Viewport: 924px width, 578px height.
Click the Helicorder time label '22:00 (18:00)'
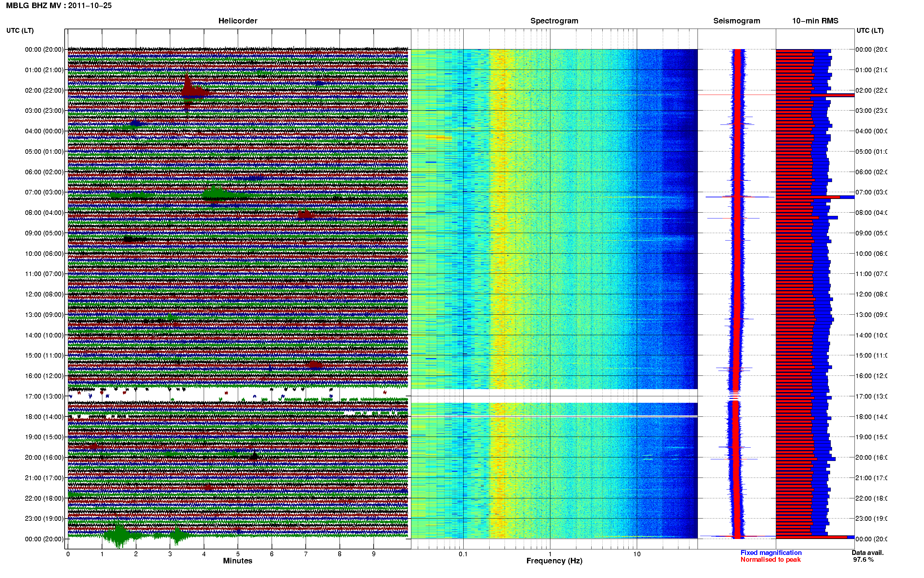click(x=44, y=498)
